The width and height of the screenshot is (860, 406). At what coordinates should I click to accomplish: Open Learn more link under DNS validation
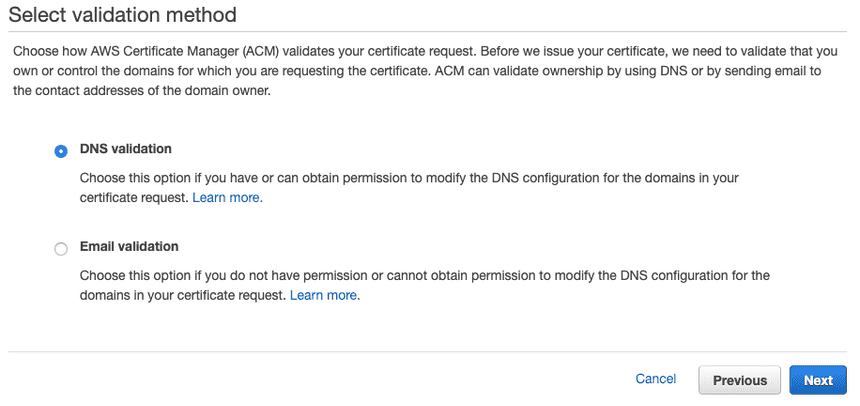coord(228,198)
